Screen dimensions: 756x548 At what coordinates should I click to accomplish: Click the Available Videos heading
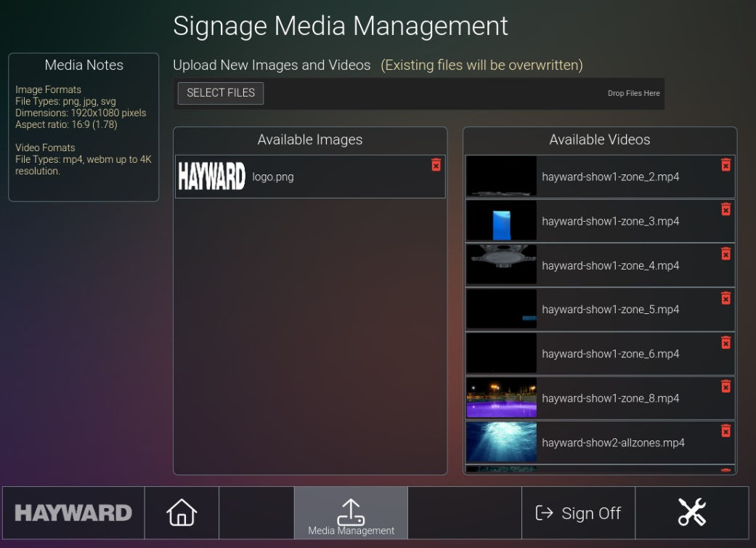(x=600, y=140)
